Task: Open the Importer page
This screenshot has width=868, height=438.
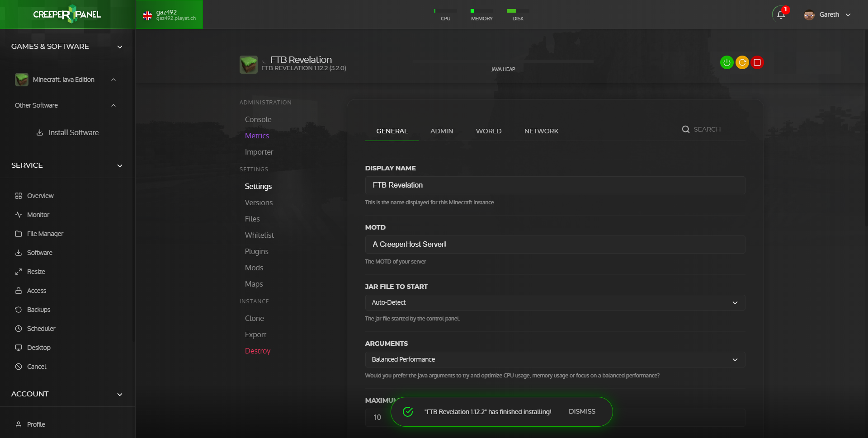Action: tap(259, 152)
